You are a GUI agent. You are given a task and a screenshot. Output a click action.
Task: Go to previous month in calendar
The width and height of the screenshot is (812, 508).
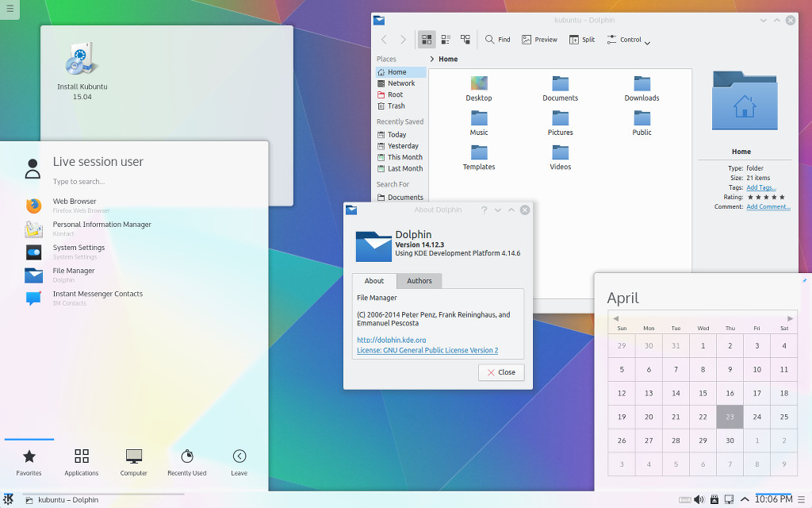click(615, 318)
